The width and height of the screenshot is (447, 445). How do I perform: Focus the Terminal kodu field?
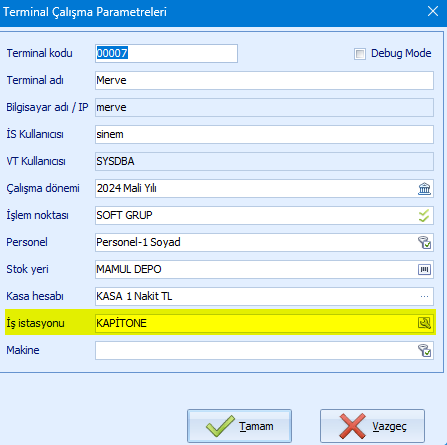tap(166, 53)
